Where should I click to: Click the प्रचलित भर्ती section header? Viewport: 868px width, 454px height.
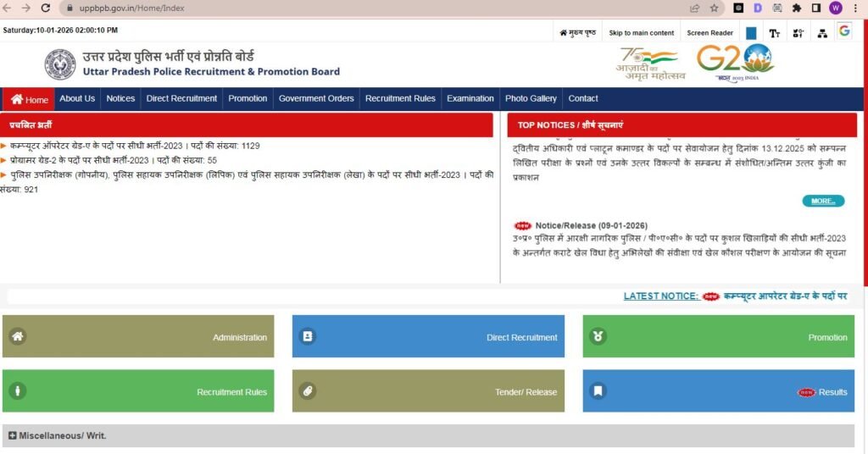pyautogui.click(x=247, y=125)
